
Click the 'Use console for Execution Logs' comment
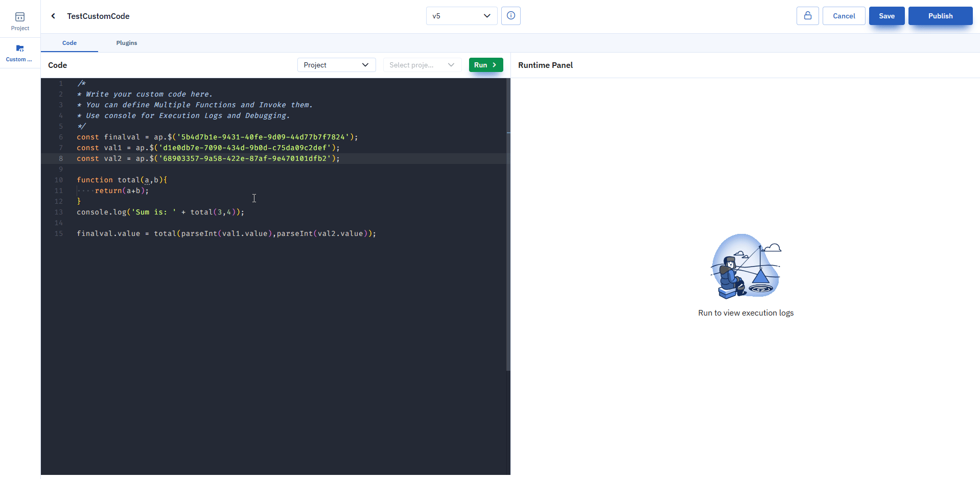click(x=183, y=115)
